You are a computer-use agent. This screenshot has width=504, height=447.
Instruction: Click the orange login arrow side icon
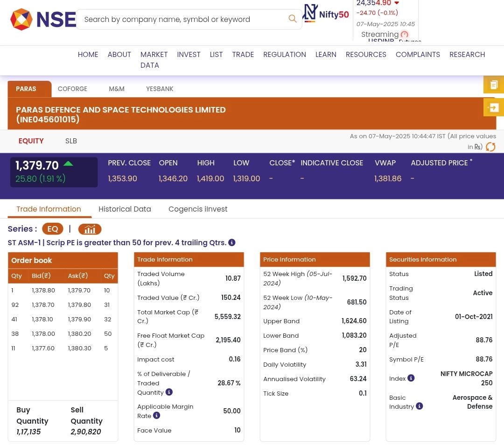494,107
